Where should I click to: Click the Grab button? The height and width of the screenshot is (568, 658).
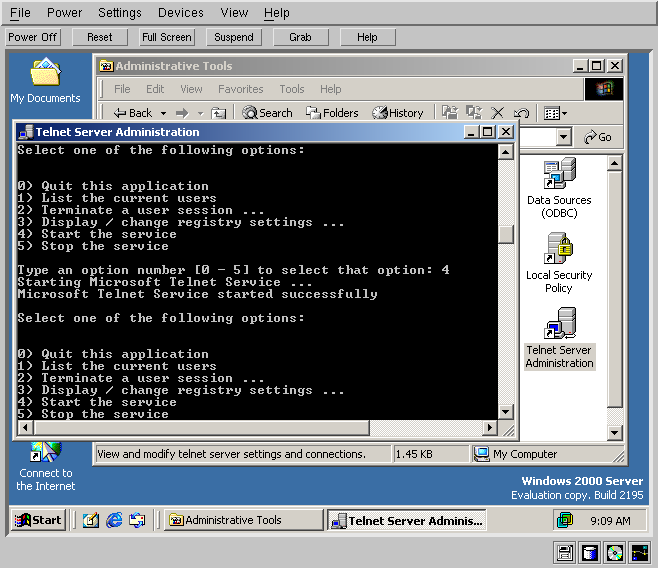[300, 37]
